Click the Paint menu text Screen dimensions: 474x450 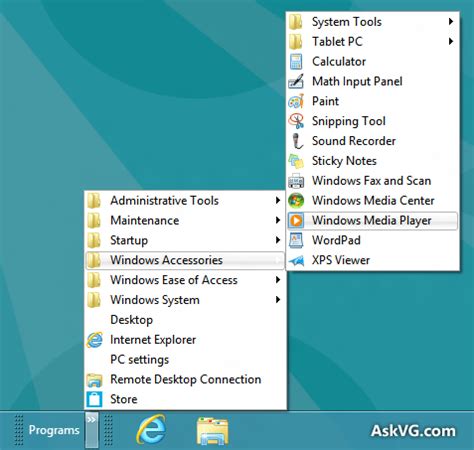coord(325,101)
